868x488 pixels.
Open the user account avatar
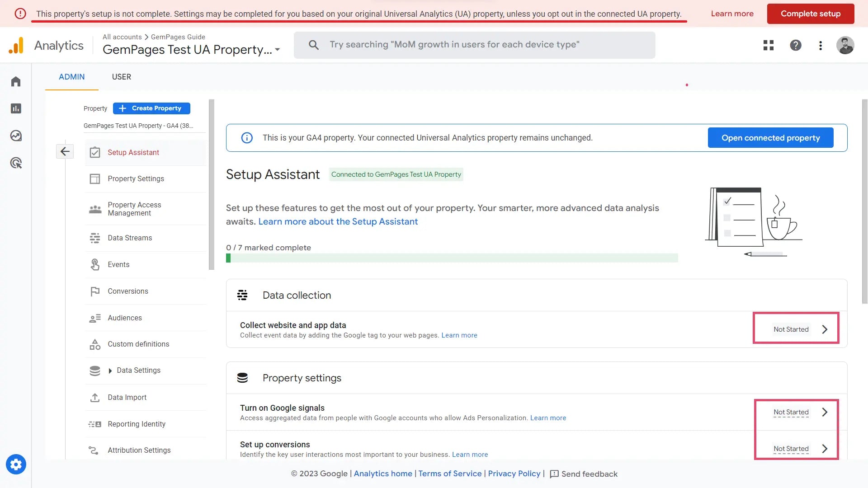click(x=845, y=45)
